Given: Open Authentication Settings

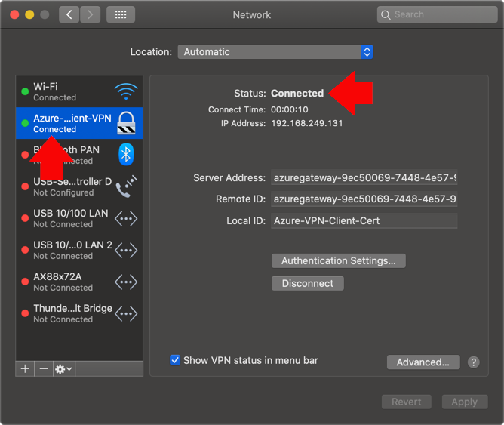Looking at the screenshot, I should pyautogui.click(x=339, y=260).
